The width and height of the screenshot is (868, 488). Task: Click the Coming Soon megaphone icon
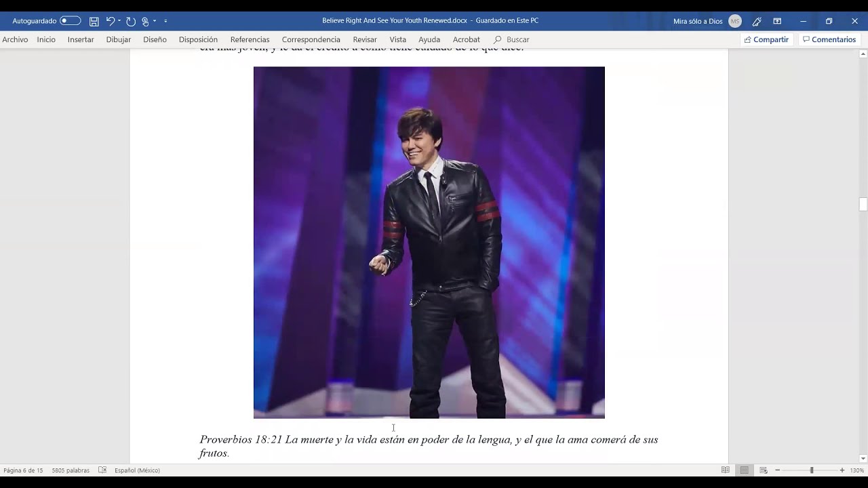tap(757, 21)
